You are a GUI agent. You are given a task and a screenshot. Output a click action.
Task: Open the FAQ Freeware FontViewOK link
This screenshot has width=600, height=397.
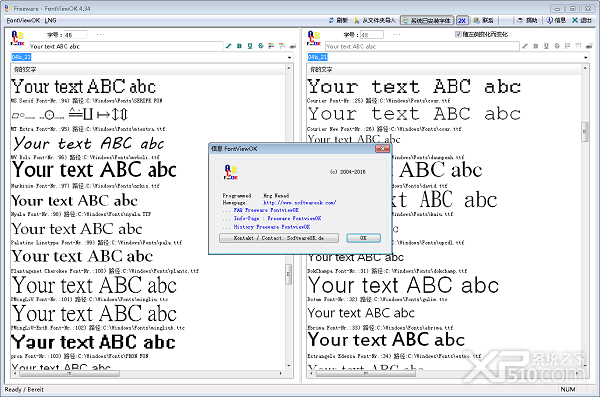[266, 210]
